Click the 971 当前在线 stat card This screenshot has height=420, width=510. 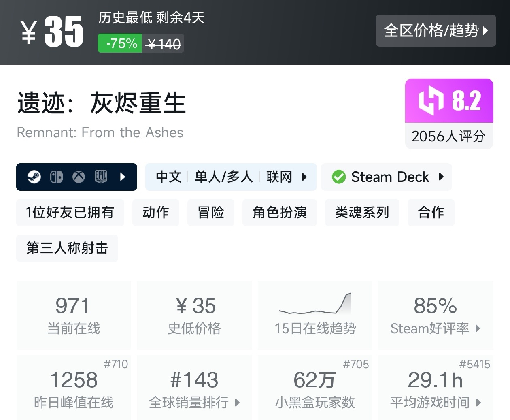pyautogui.click(x=74, y=315)
